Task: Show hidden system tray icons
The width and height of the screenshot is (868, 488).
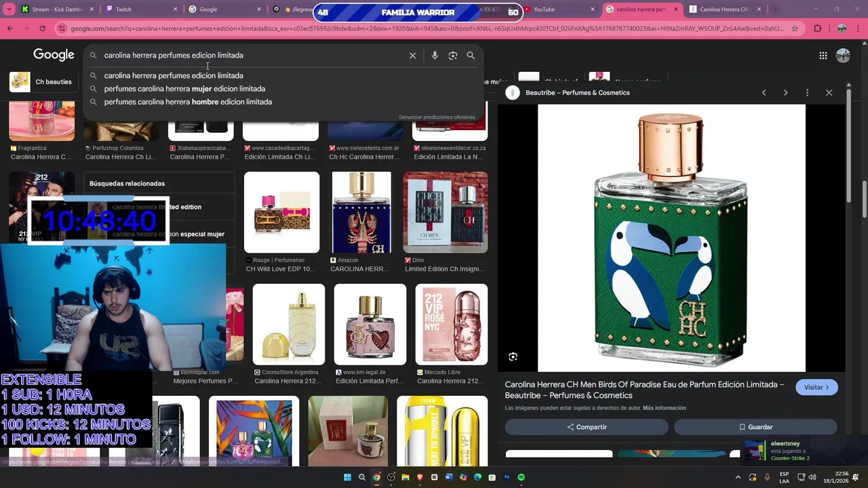Action: pyautogui.click(x=738, y=477)
